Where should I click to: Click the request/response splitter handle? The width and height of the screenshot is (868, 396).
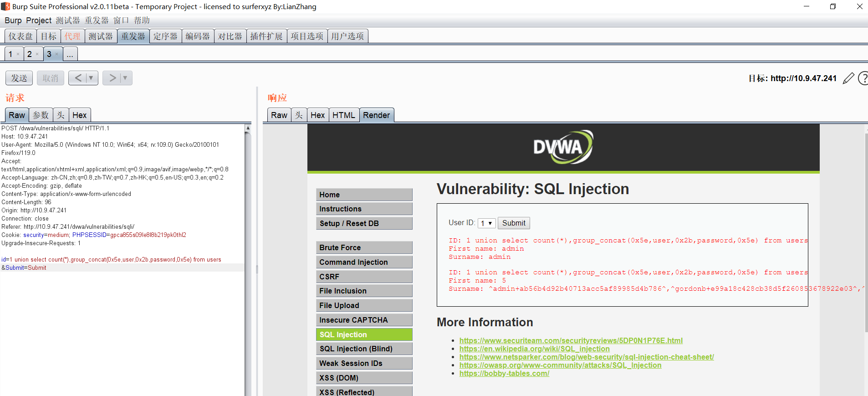click(257, 269)
